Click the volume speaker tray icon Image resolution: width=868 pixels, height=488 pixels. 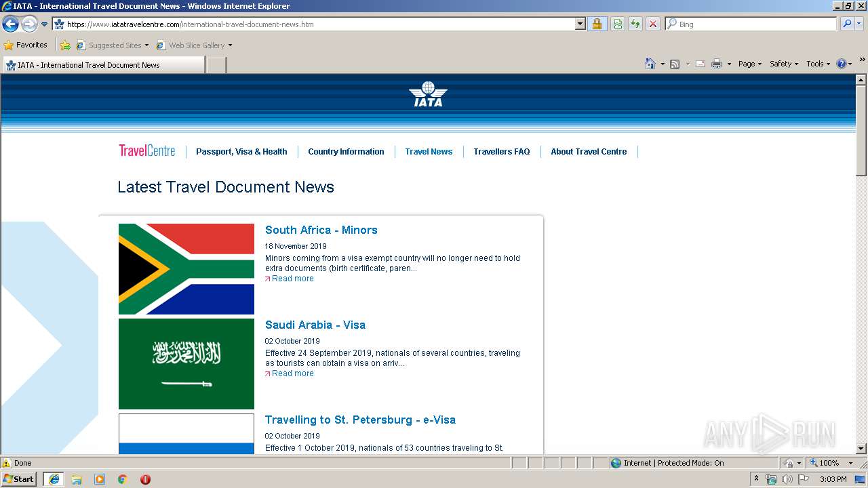[787, 479]
